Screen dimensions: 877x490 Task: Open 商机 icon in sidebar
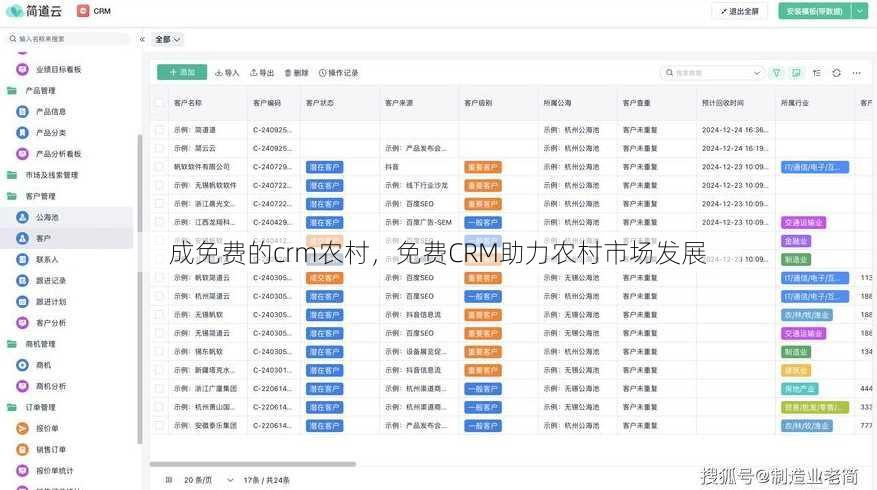(x=22, y=365)
